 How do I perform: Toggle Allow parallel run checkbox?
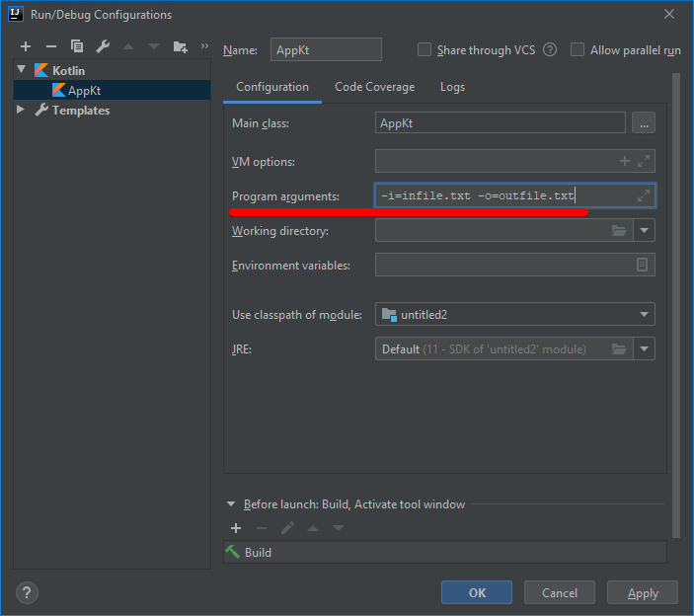(578, 50)
